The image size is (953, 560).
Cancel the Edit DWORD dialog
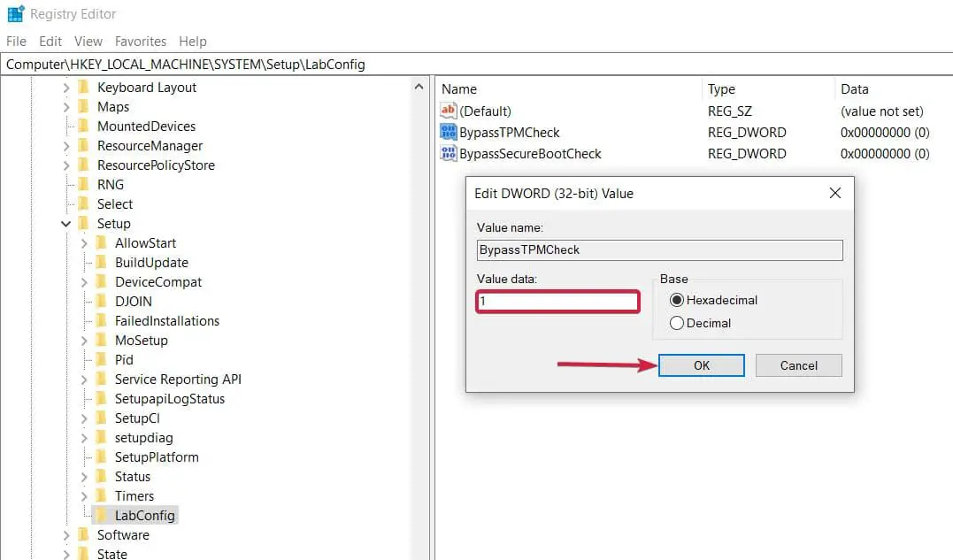pyautogui.click(x=799, y=365)
